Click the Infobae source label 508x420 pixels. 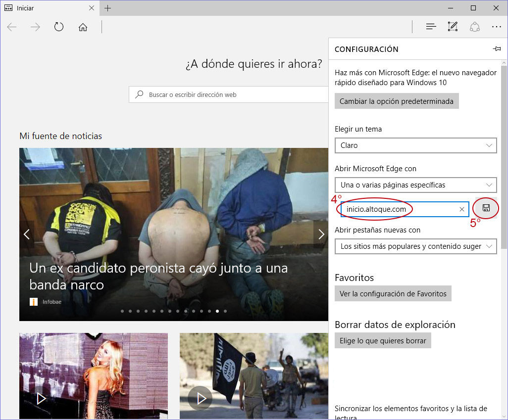coord(52,302)
